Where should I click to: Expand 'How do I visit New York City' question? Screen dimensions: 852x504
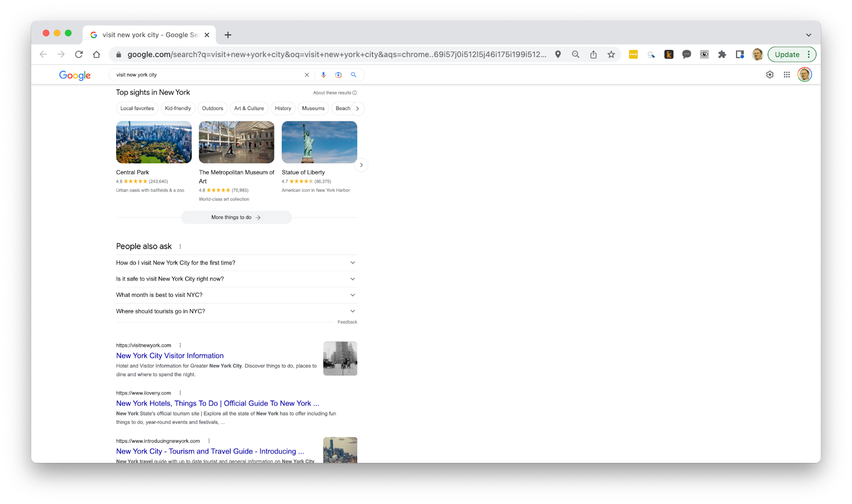click(x=236, y=263)
